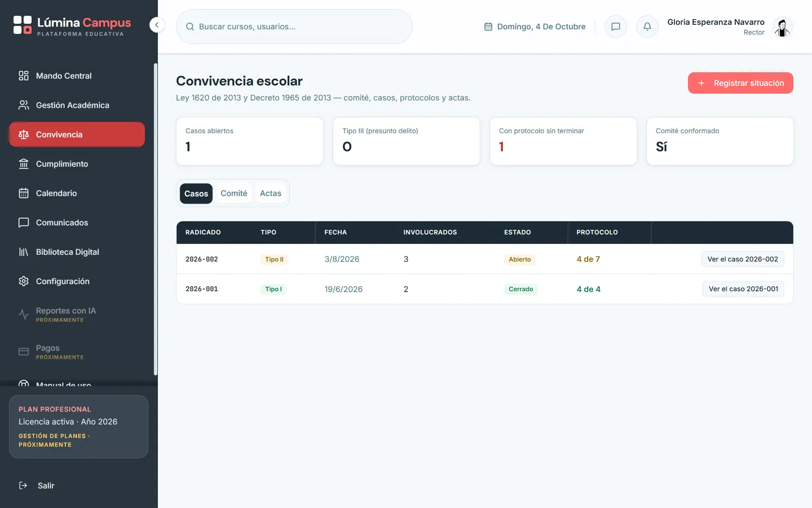Click the Reportes con IA activity icon

(x=24, y=314)
